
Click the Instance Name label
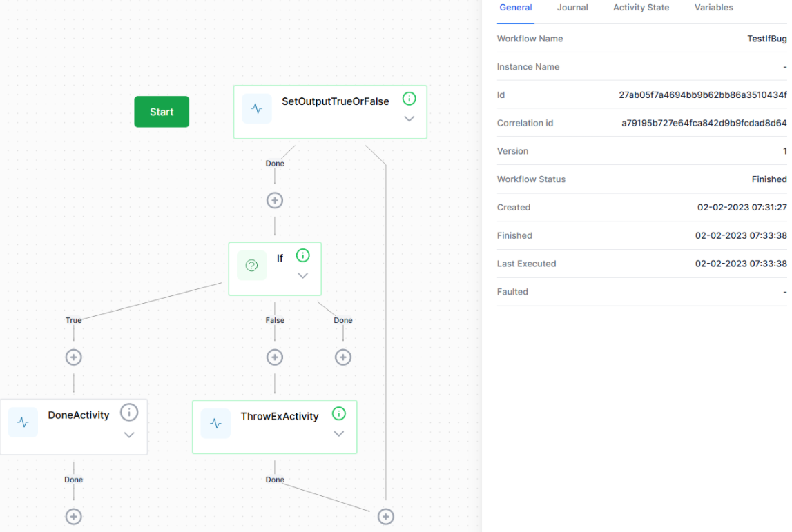click(x=528, y=67)
